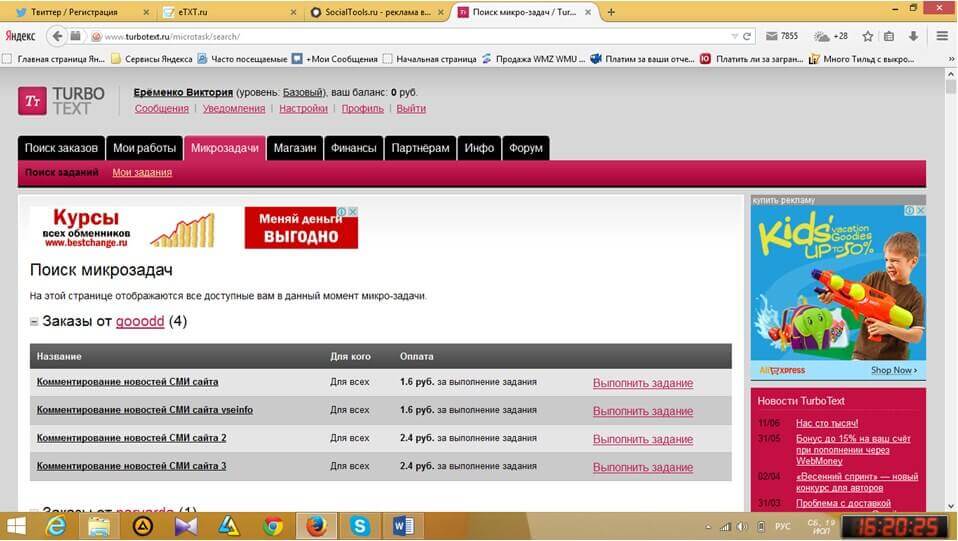Show hidden system tray icons arrow
Image resolution: width=958 pixels, height=541 pixels.
(708, 526)
